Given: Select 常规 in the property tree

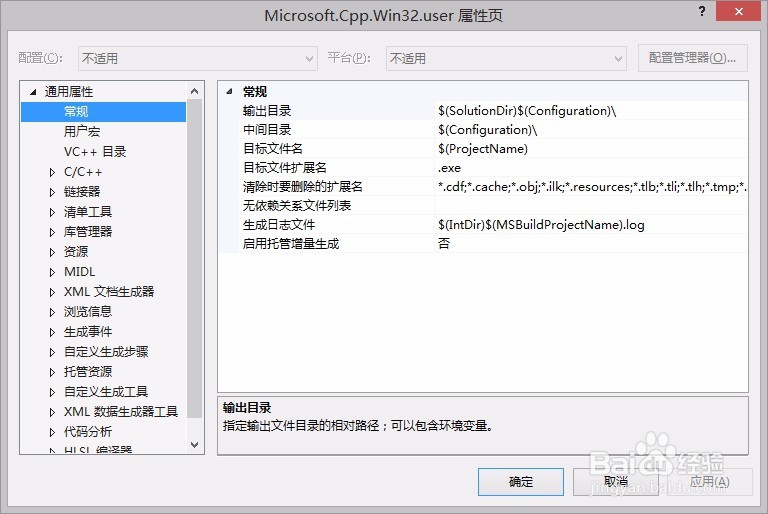Looking at the screenshot, I should point(103,111).
